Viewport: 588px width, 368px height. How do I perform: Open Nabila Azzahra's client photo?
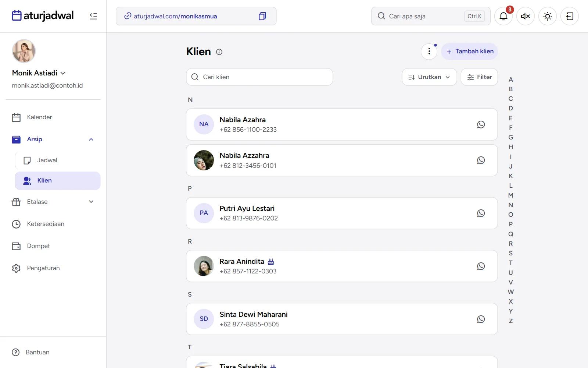[204, 160]
